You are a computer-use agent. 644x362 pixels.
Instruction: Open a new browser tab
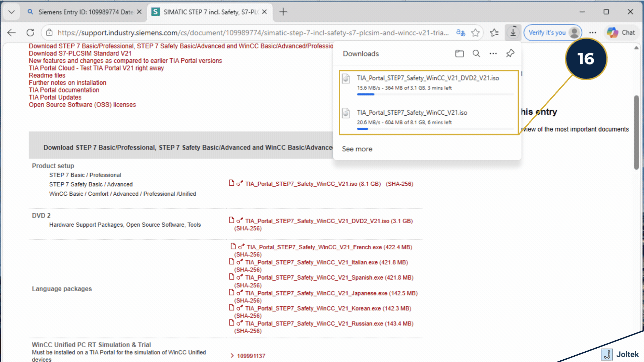(283, 12)
